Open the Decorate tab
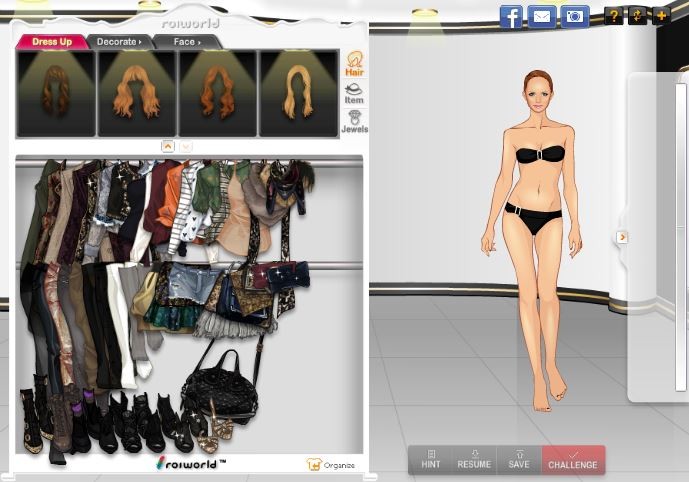The width and height of the screenshot is (689, 482). point(118,42)
